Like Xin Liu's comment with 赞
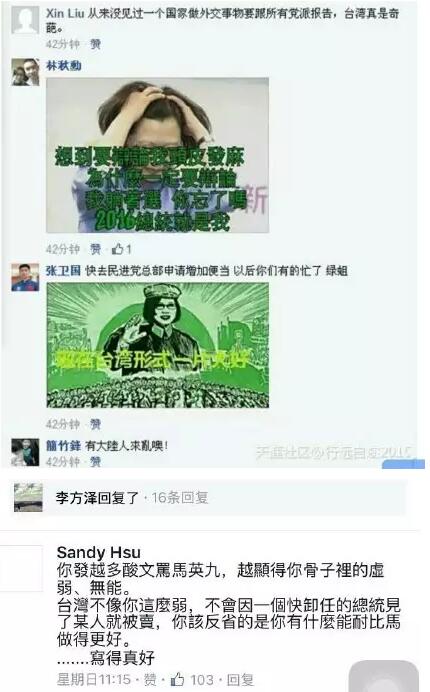Viewport: 430px width, 692px height. pos(95,44)
